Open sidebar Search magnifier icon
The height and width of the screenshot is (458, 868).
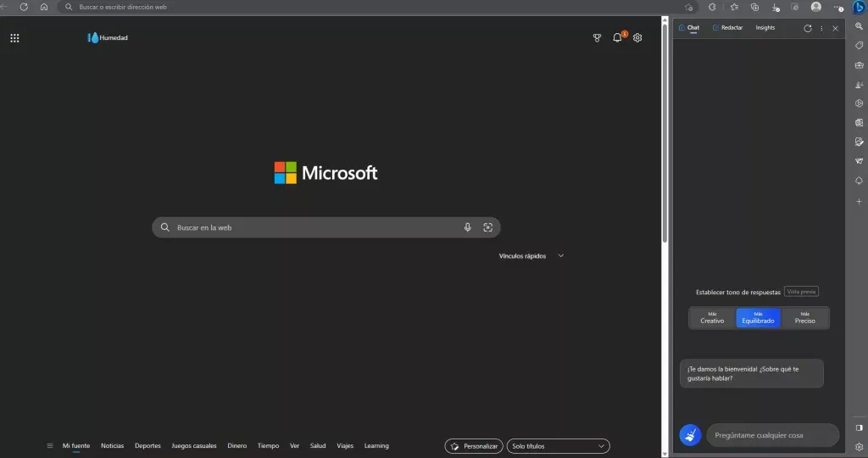pyautogui.click(x=860, y=26)
